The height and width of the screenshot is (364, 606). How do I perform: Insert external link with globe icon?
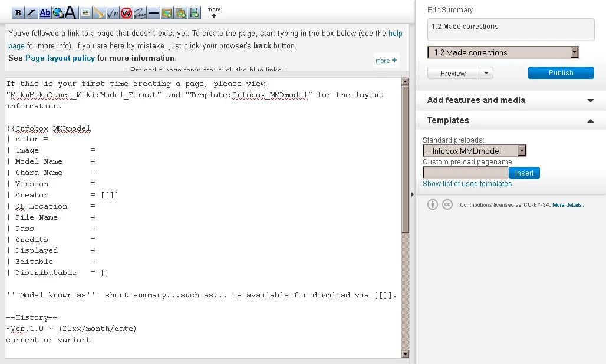click(58, 12)
